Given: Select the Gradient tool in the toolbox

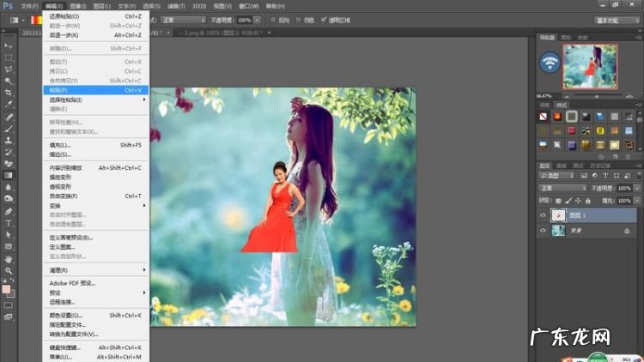Looking at the screenshot, I should (x=9, y=175).
